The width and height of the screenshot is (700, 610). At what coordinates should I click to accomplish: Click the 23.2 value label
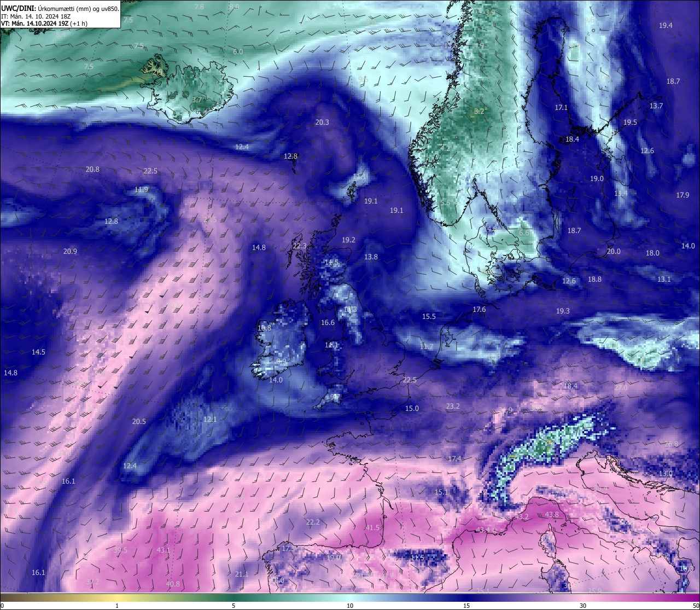click(453, 406)
